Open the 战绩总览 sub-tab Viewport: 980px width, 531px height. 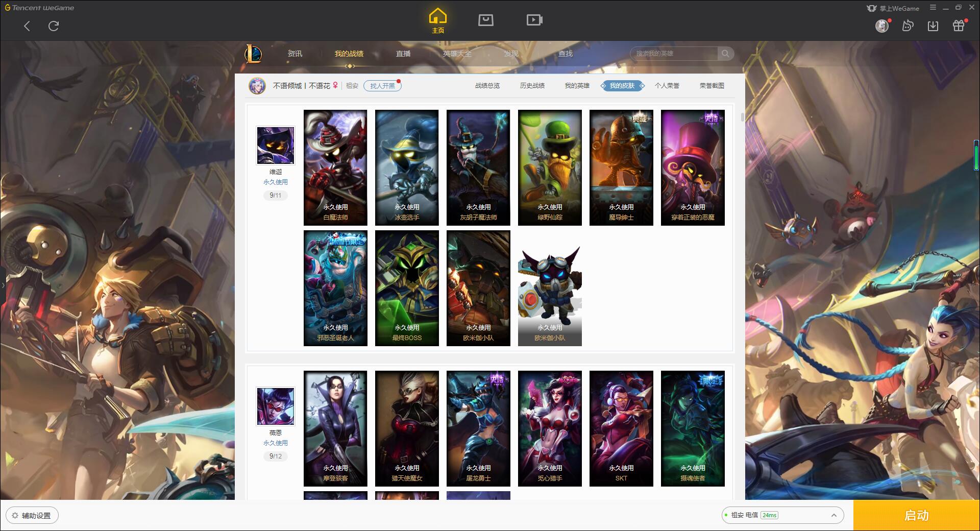(x=487, y=86)
